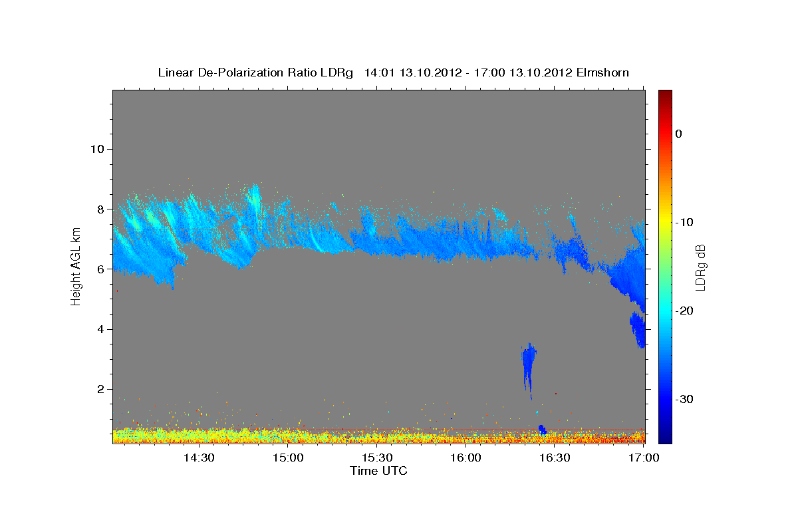The image size is (798, 532).
Task: Select the 17:00 time tick label
Action: [x=643, y=458]
